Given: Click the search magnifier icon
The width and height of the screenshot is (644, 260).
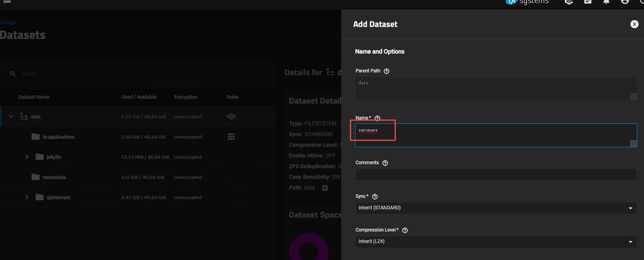Looking at the screenshot, I should (x=13, y=74).
